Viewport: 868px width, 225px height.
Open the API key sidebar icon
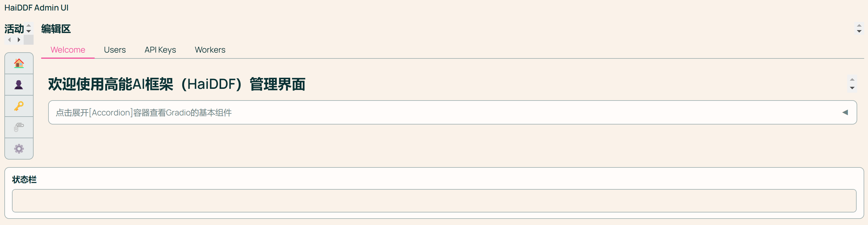pos(19,106)
